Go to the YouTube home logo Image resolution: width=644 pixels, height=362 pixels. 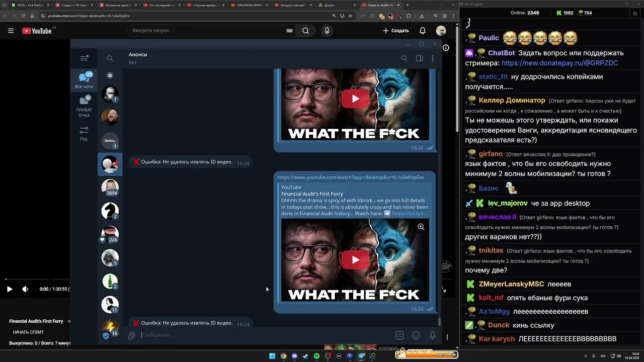pyautogui.click(x=37, y=31)
